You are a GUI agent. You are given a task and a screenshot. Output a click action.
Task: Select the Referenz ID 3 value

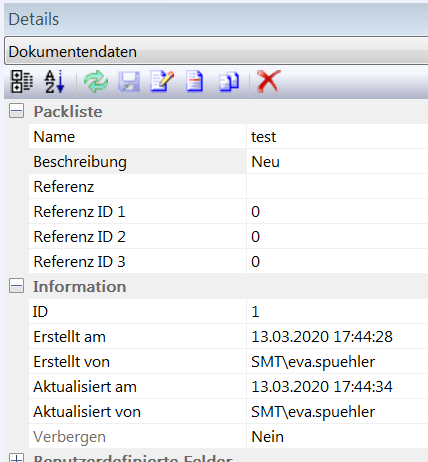337,262
